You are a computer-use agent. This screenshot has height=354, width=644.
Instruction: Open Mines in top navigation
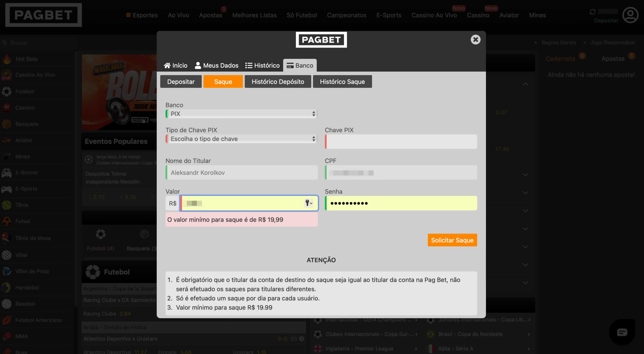pos(537,15)
